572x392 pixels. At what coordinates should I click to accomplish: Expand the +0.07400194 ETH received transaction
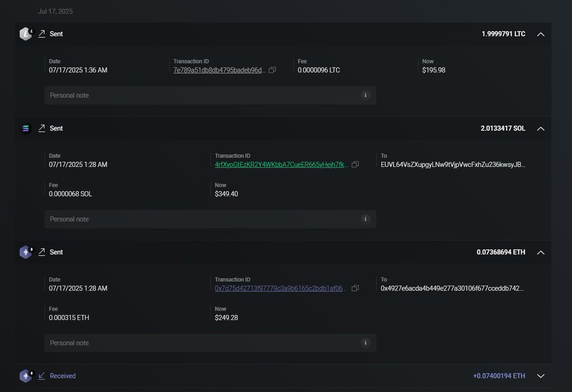[541, 376]
